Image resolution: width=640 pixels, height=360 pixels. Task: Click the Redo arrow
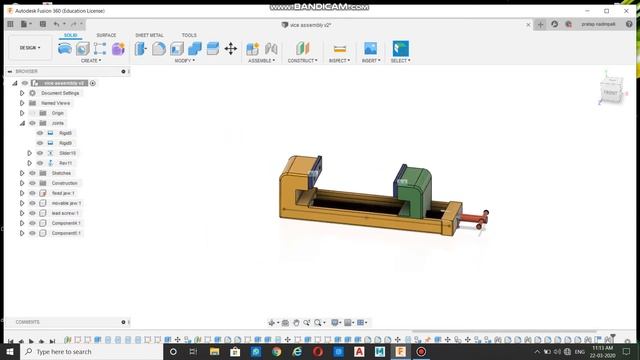pyautogui.click(x=73, y=24)
